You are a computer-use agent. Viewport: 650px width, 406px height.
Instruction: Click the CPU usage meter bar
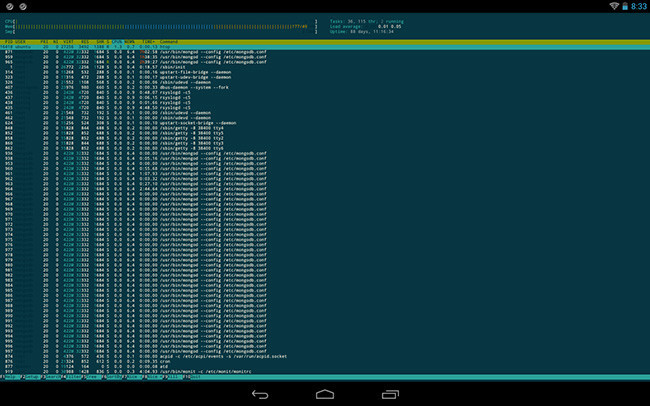[x=161, y=21]
